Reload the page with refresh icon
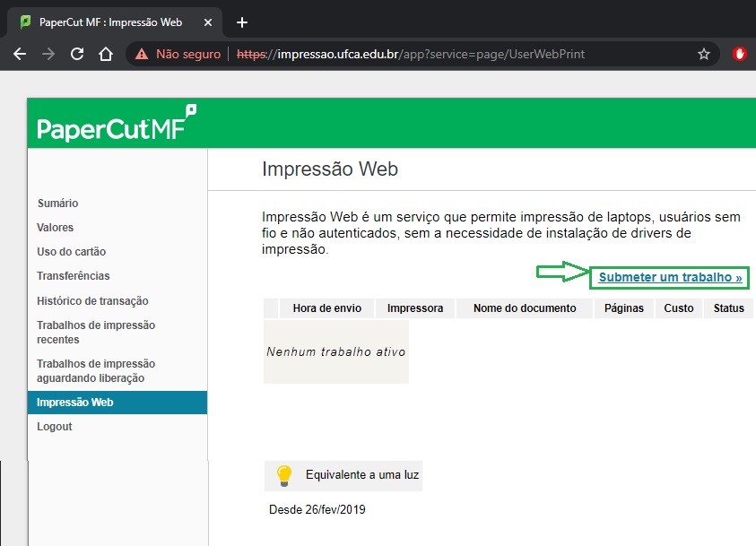Screen dimensions: 756x546 (x=77, y=54)
